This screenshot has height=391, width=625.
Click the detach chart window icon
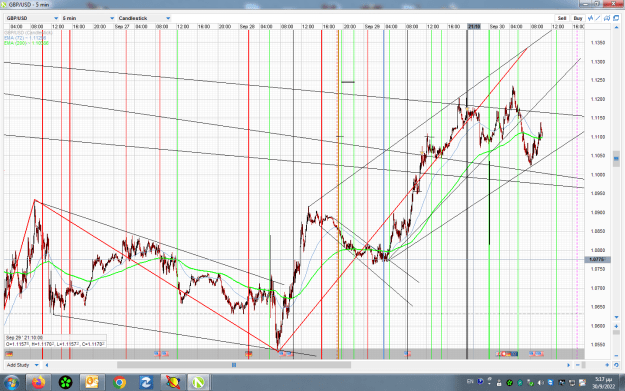616,18
